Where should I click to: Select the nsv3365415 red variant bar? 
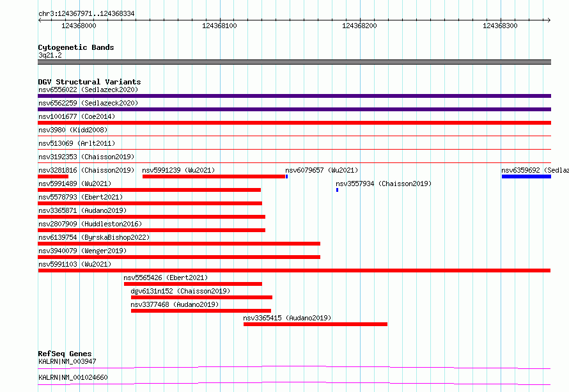point(315,324)
